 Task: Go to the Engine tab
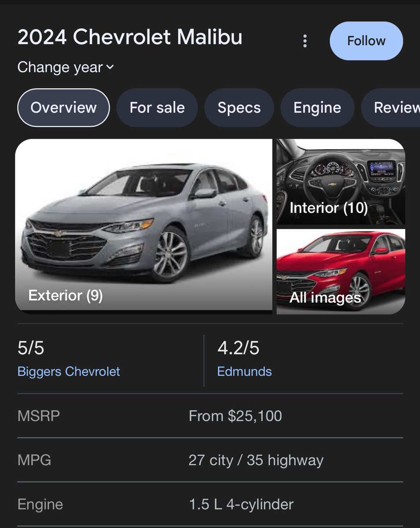tap(317, 108)
